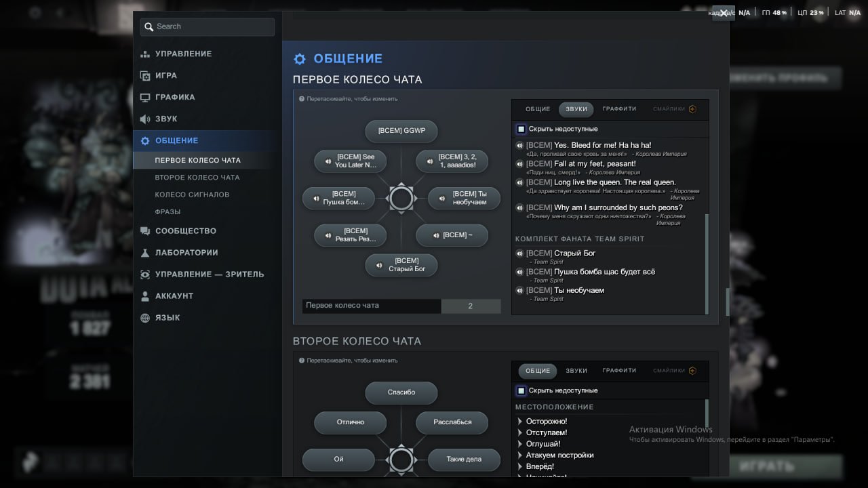The width and height of the screenshot is (868, 488).
Task: Click the 'Спасибо' wheel button
Action: [x=401, y=392]
